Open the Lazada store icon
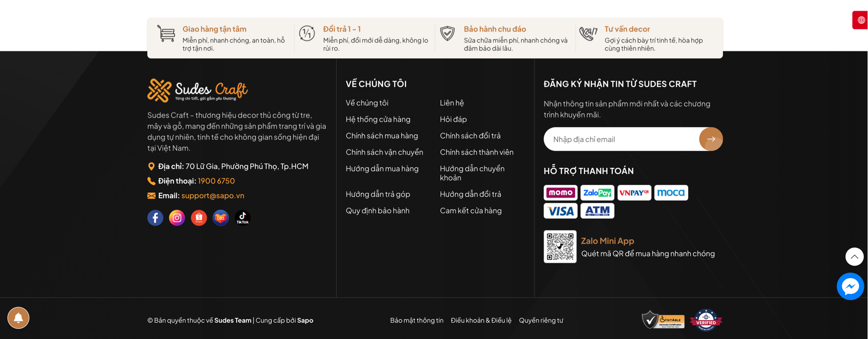Screen dimensions: 868x339 [x=221, y=218]
